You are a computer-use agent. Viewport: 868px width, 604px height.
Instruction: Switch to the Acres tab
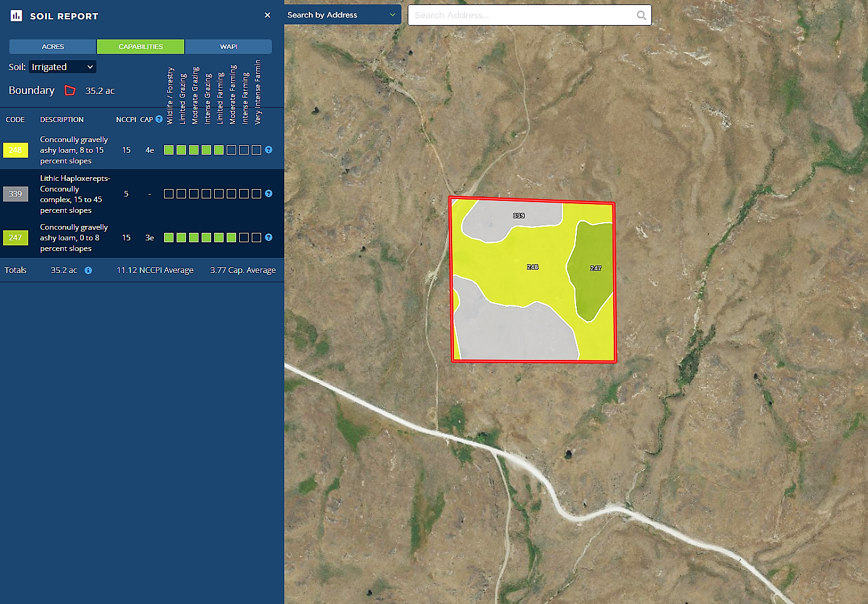click(x=53, y=46)
